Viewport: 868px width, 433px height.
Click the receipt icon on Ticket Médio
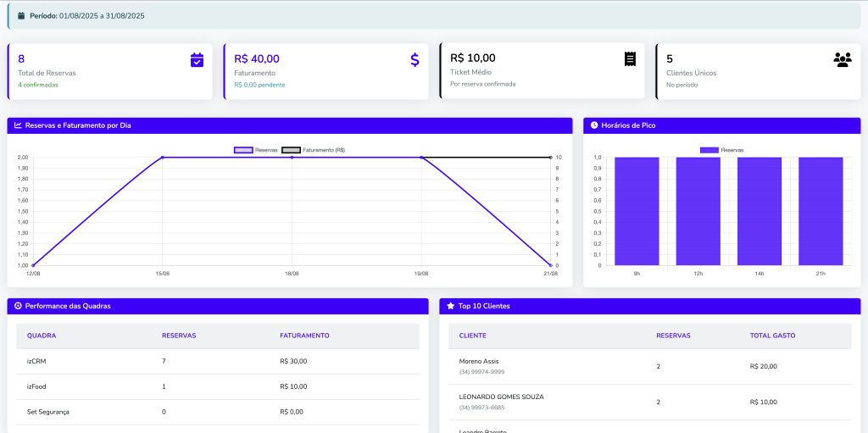click(630, 58)
